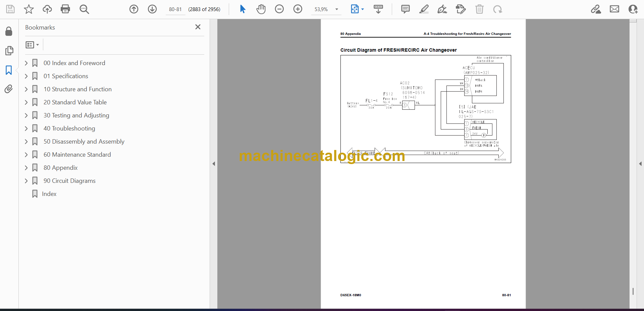
Task: Toggle the Bookmarks panel icon
Action: tap(9, 70)
